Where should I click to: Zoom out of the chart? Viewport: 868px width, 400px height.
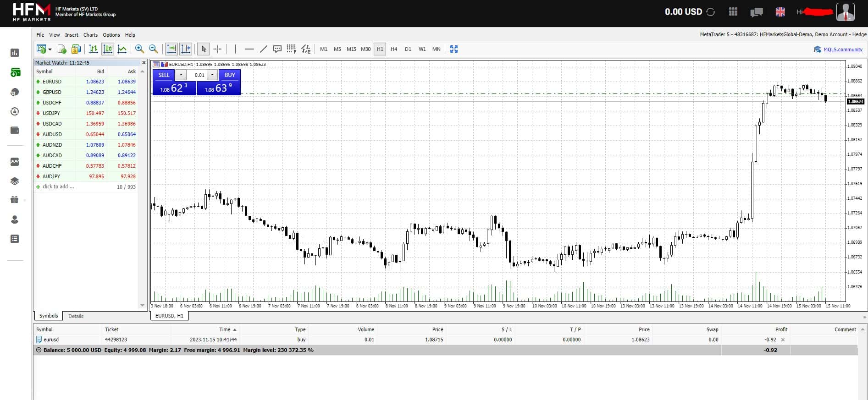pyautogui.click(x=154, y=49)
